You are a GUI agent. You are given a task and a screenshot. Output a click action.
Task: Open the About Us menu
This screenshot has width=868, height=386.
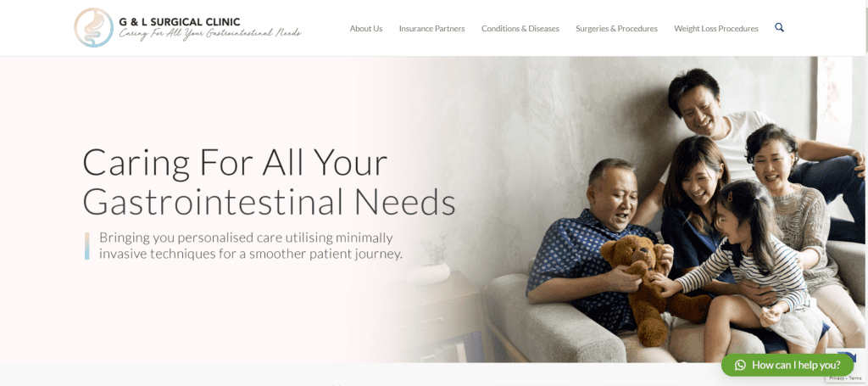(366, 28)
